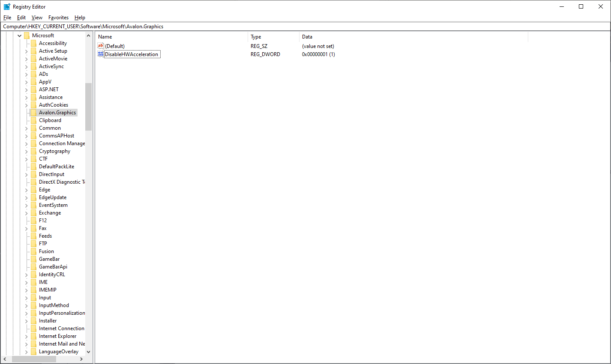611x364 pixels.
Task: Click the tree pane scroll down arrow
Action: (x=89, y=352)
